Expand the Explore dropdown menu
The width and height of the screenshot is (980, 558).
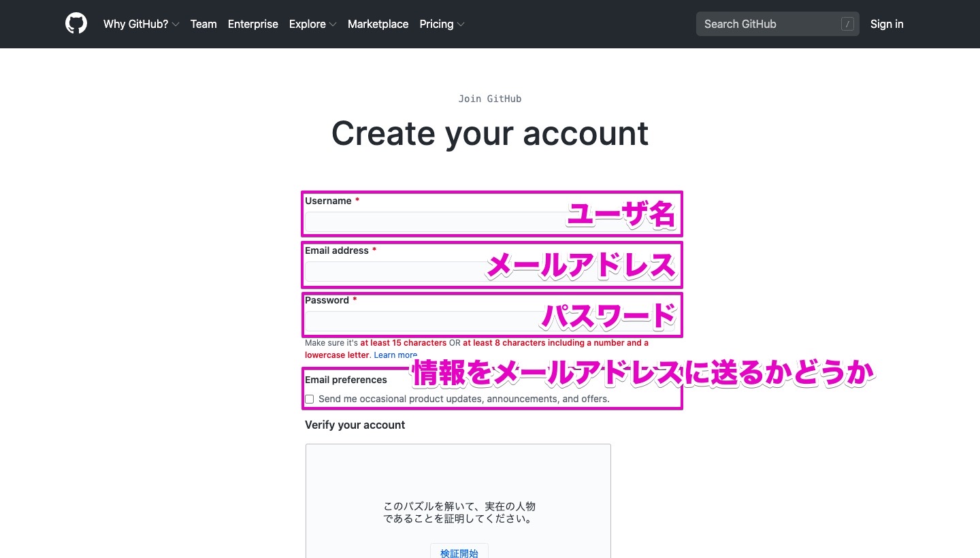(312, 24)
